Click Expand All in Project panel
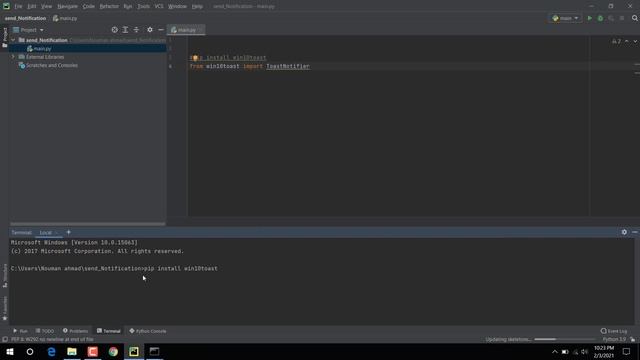 pyautogui.click(x=125, y=30)
